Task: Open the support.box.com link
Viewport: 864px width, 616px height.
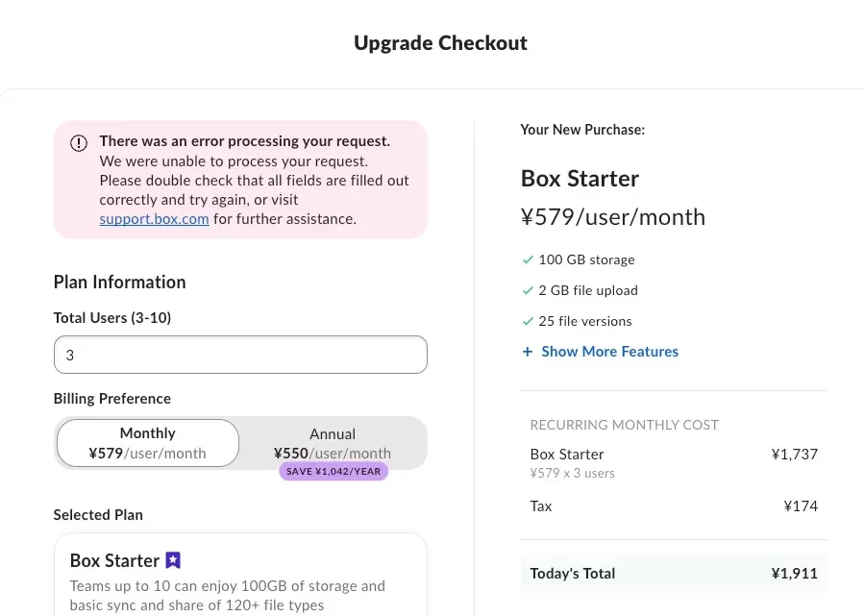Action: click(155, 219)
